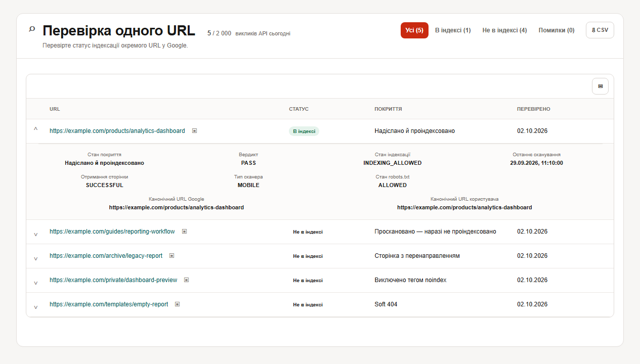This screenshot has width=640, height=364.
Task: Click the last crawl time 29.09.2026, 11:10:00
Action: pos(536,163)
